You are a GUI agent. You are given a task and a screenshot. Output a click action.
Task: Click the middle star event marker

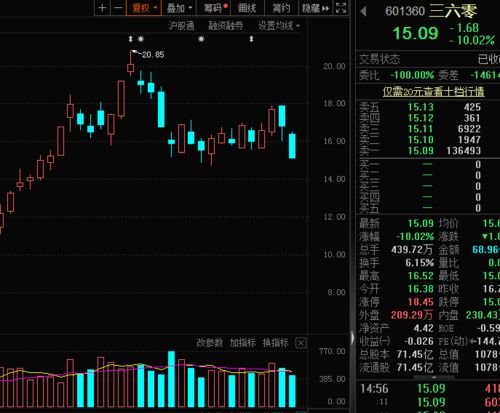click(201, 39)
